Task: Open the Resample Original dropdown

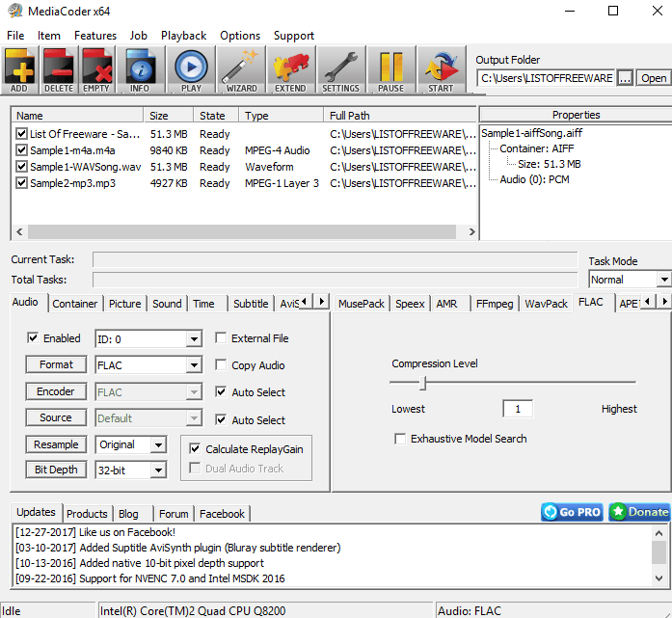Action: 158,444
